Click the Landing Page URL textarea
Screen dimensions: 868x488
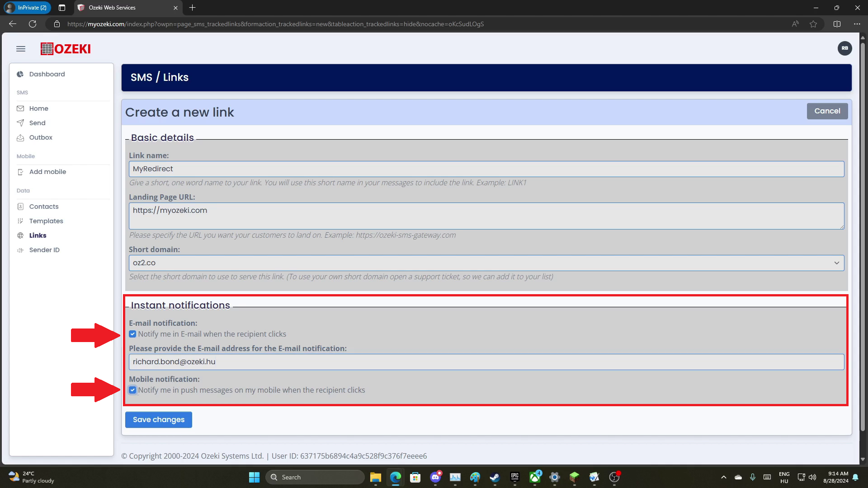click(x=486, y=216)
